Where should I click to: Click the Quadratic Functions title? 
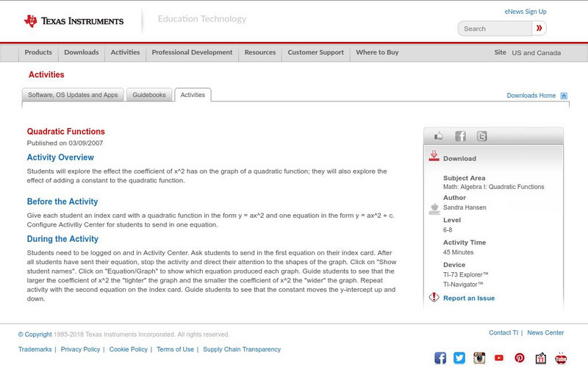pyautogui.click(x=66, y=132)
